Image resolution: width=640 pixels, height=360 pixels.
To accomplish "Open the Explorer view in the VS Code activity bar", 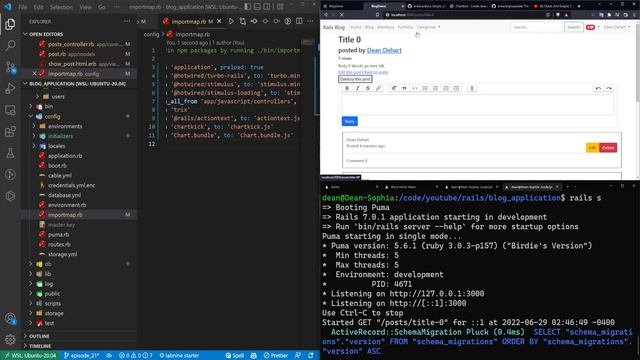I will point(10,24).
